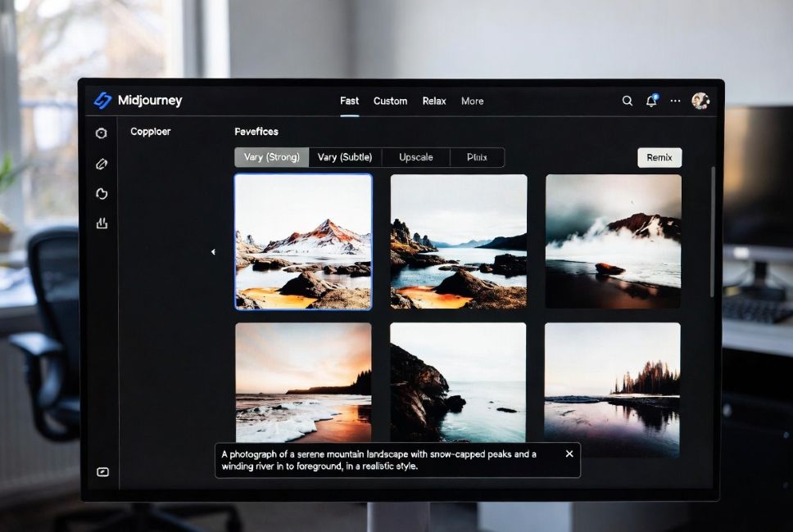Viewport: 793px width, 532px height.
Task: Switch to the Relax tab
Action: (x=434, y=101)
